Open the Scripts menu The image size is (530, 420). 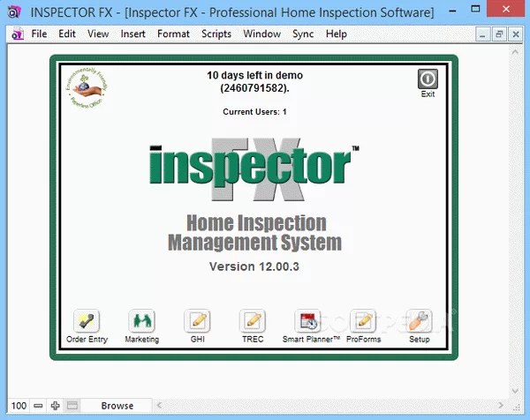pos(216,34)
